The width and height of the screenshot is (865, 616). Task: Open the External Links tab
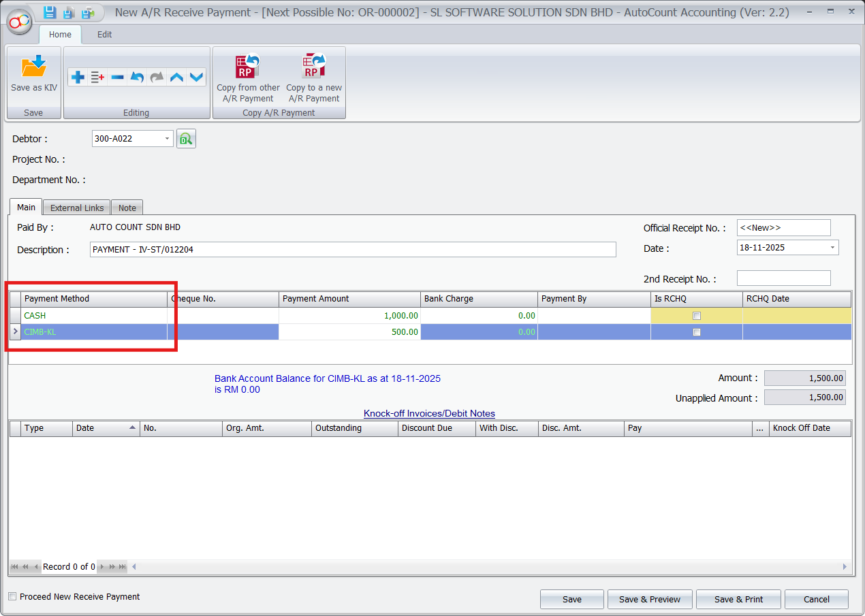[76, 208]
